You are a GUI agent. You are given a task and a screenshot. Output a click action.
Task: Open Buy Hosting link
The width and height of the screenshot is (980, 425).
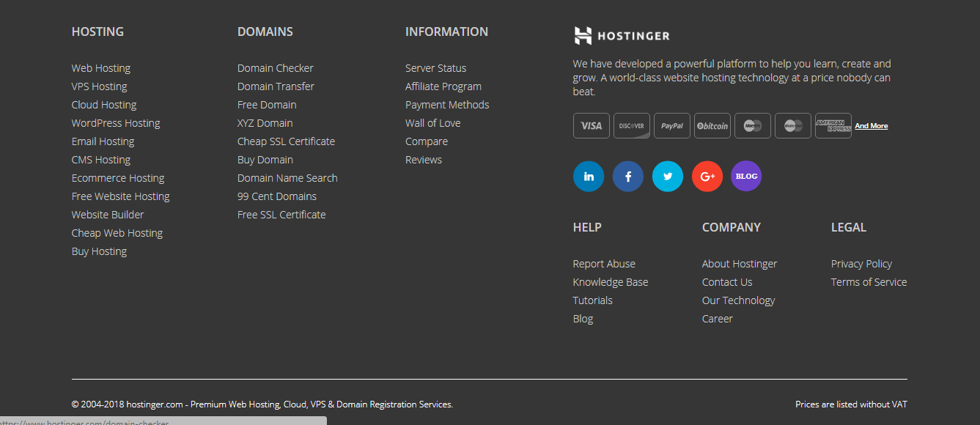point(100,251)
